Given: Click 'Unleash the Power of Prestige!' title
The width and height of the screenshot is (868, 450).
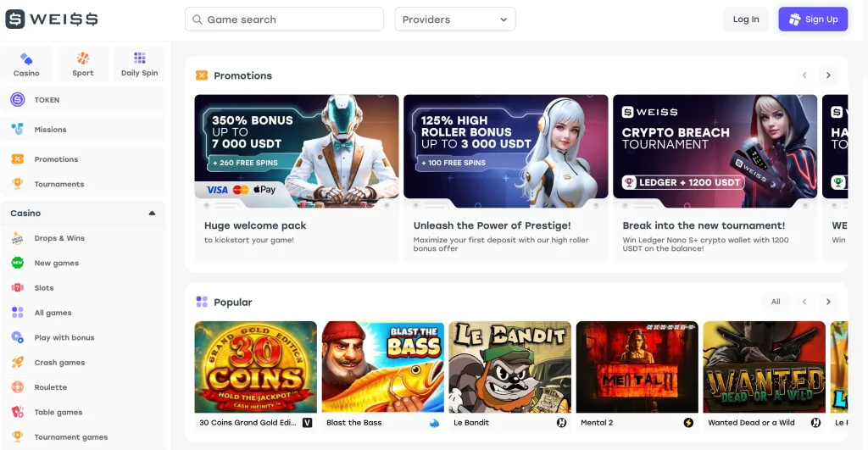Looking at the screenshot, I should [x=492, y=225].
